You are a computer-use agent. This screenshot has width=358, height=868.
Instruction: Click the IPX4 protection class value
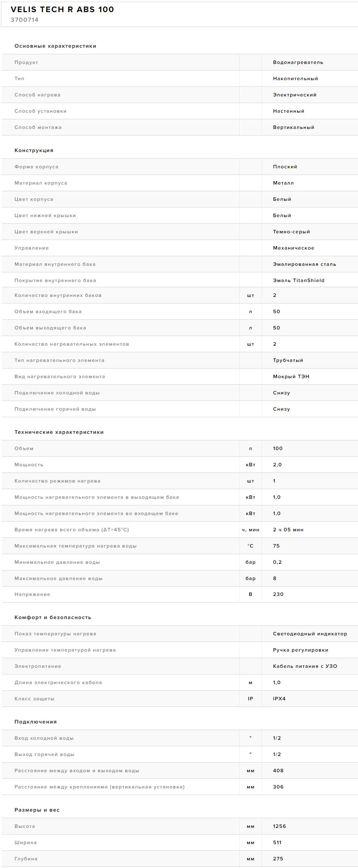(x=279, y=699)
